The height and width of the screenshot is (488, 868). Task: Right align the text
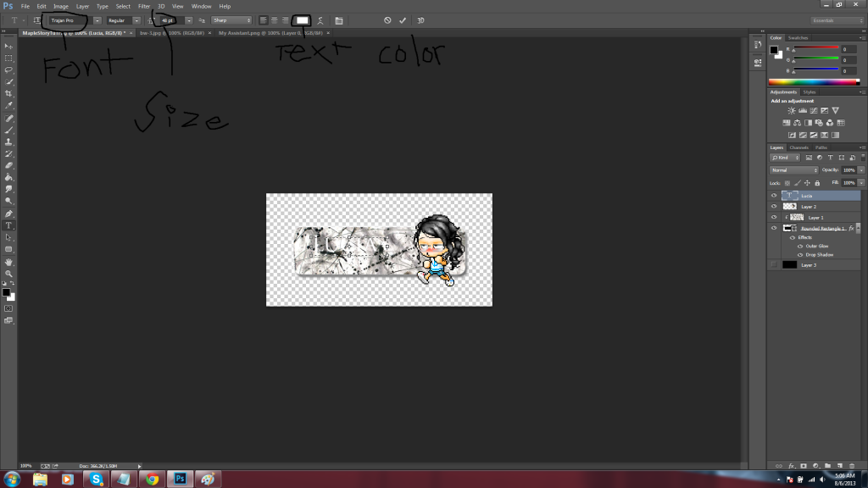pyautogui.click(x=285, y=20)
